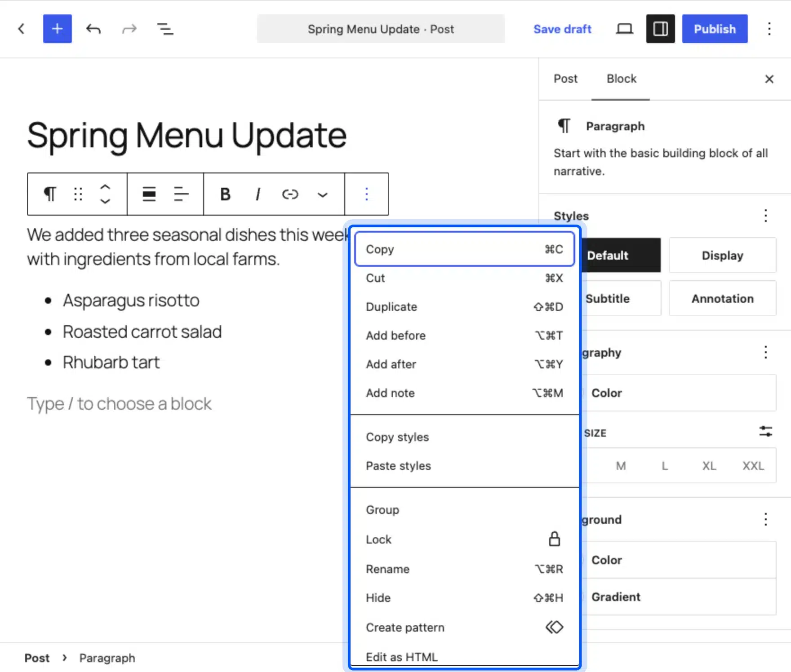This screenshot has height=672, width=791.
Task: Open the more formatting options dropdown chevron
Action: (322, 195)
